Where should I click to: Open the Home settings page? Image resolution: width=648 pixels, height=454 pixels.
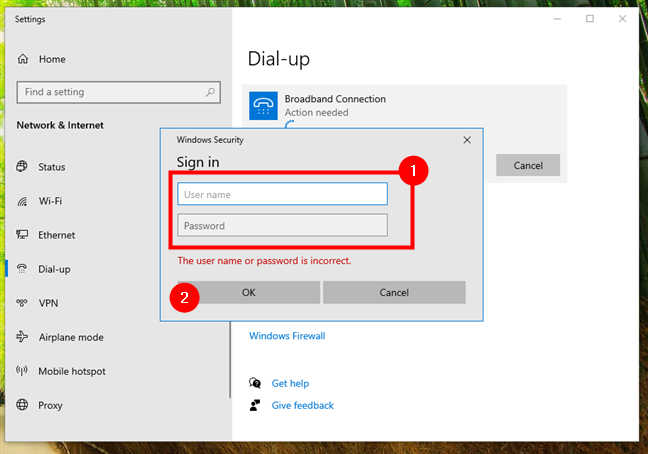(52, 59)
